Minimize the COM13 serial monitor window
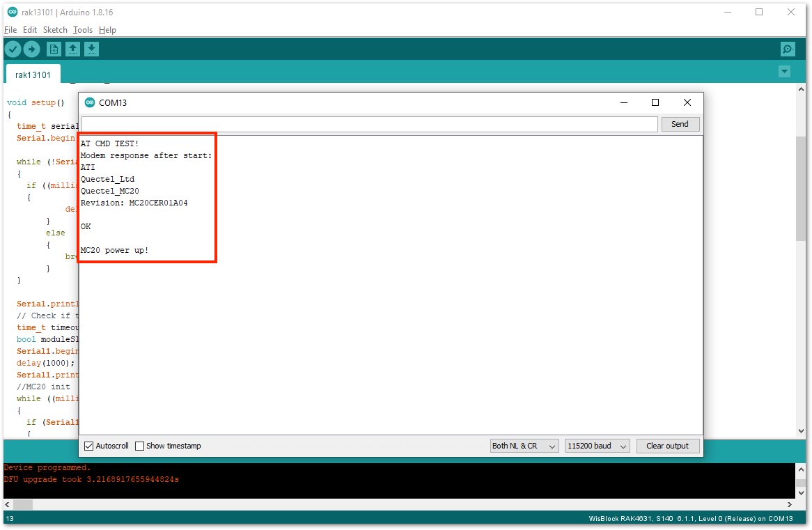812x530 pixels. [624, 102]
